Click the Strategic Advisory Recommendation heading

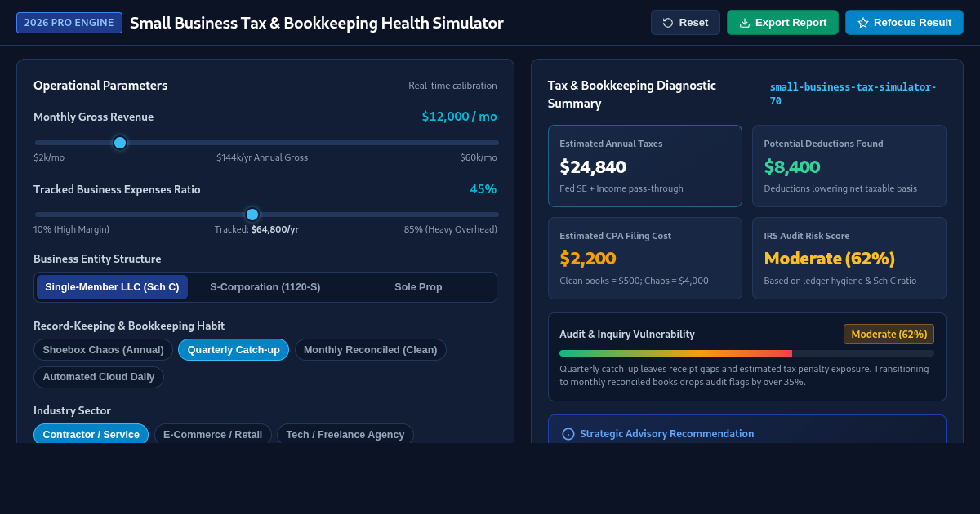666,434
